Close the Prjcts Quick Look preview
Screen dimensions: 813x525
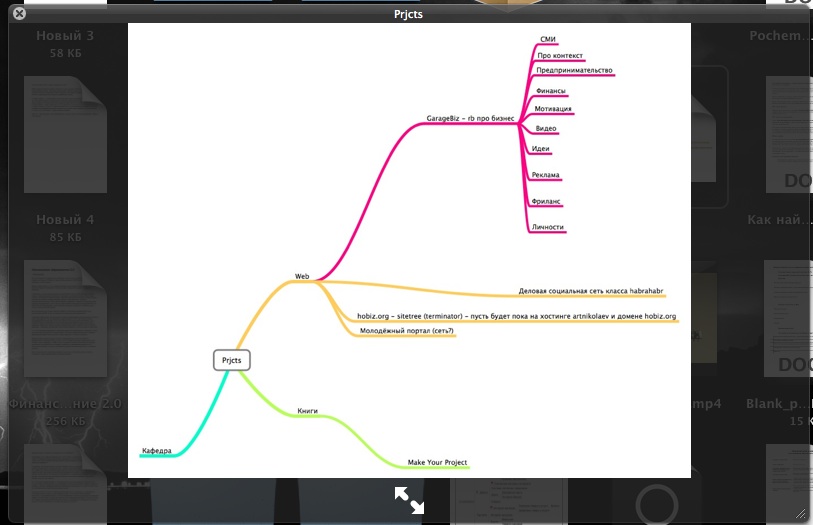pyautogui.click(x=19, y=14)
